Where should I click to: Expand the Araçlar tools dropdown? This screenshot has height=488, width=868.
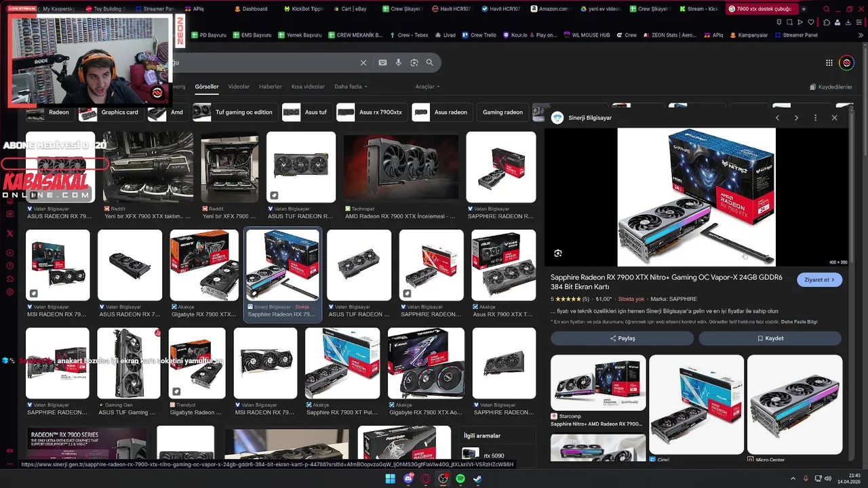pyautogui.click(x=427, y=87)
